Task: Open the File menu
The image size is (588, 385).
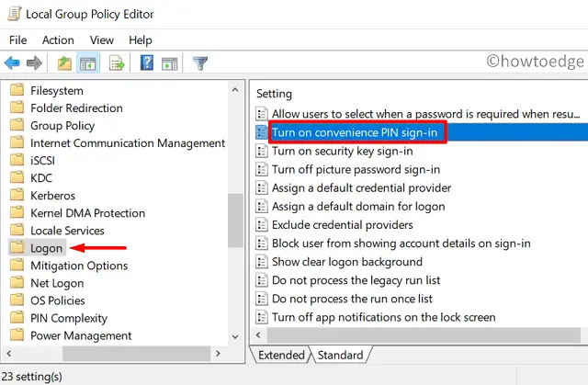Action: pos(18,40)
